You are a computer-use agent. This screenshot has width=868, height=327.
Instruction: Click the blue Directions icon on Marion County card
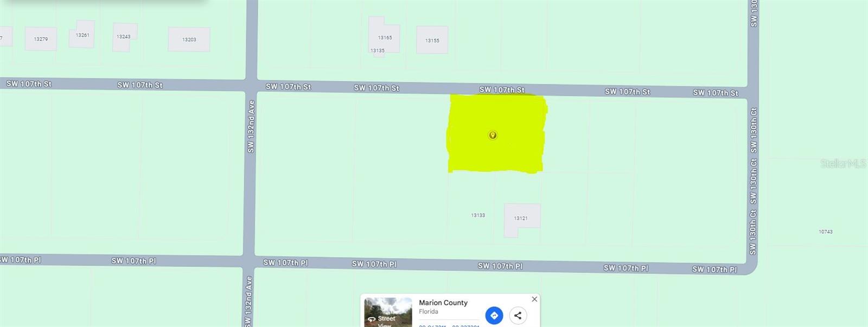494,315
